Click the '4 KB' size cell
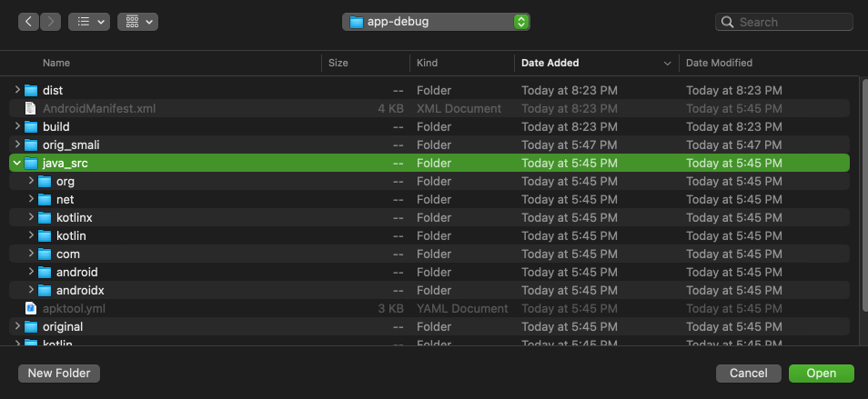Screen dimensions: 868x399 [391, 108]
